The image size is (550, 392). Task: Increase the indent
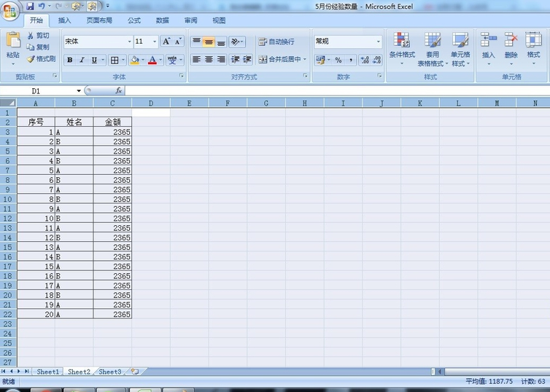coord(247,60)
